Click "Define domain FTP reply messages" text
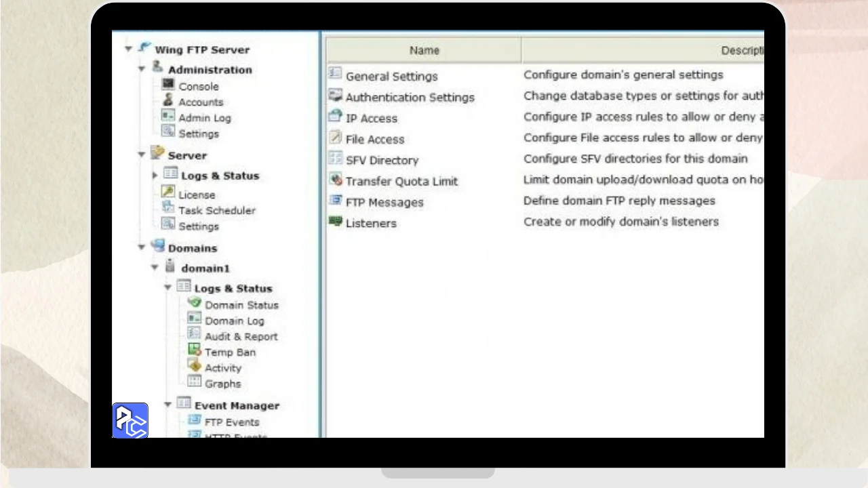Screen dimensions: 868x488 point(619,201)
